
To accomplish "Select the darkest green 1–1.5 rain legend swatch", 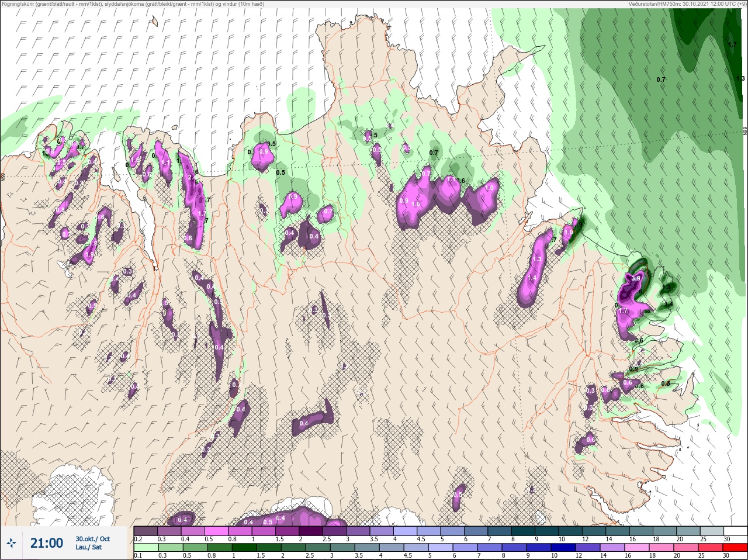I will point(244,548).
